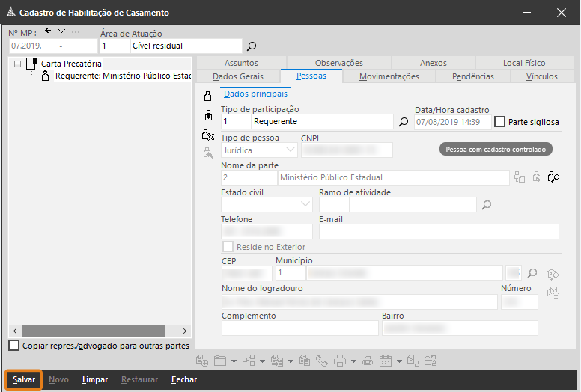Click the magnifier next to Ramo de atividade
Screen dimensions: 581x392
coord(487,205)
